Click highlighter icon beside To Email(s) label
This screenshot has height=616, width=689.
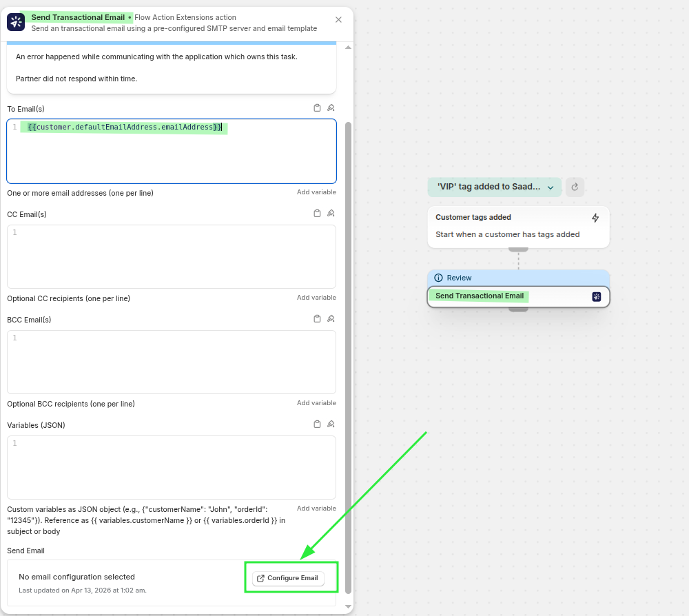click(x=331, y=108)
